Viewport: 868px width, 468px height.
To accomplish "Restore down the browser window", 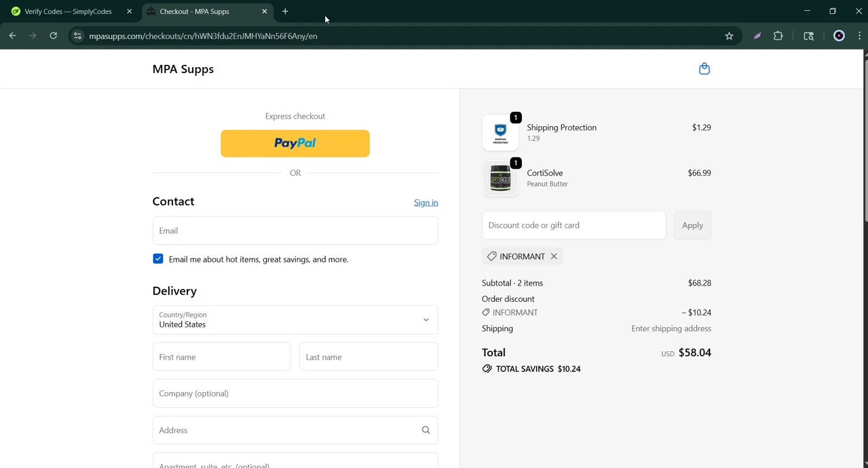I will click(x=833, y=11).
